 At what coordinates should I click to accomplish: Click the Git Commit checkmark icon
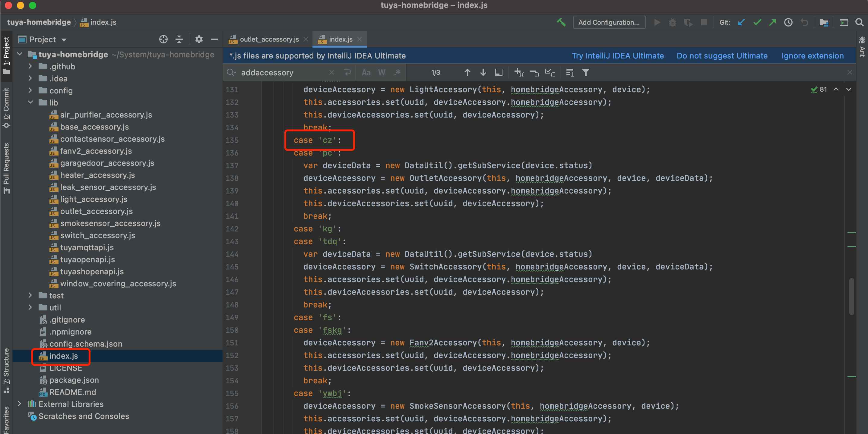coord(757,22)
